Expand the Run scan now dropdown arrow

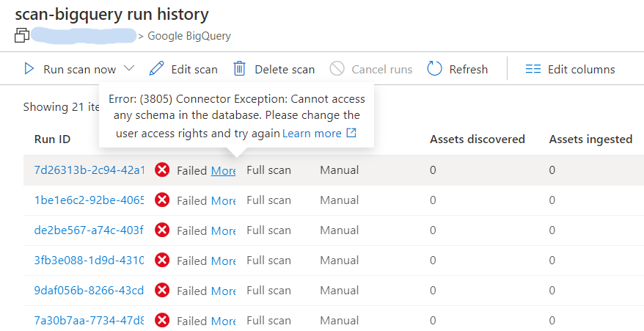coord(129,68)
